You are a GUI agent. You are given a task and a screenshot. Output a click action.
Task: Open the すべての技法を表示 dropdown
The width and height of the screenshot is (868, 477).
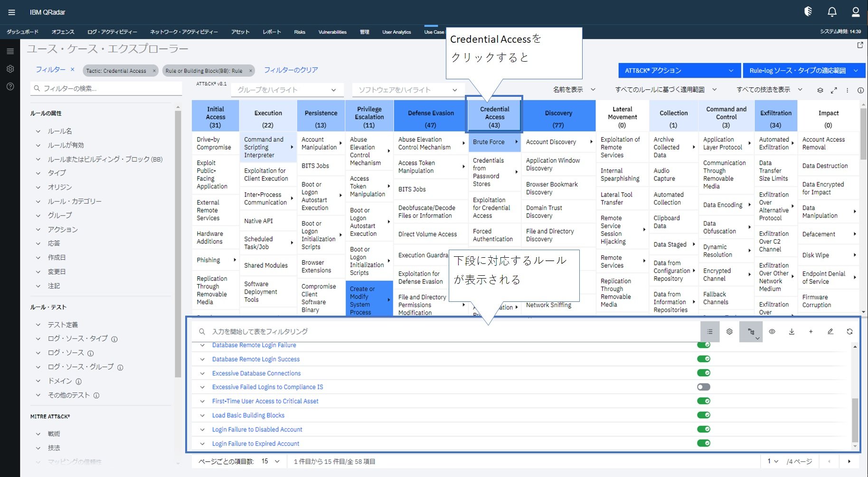tap(769, 90)
